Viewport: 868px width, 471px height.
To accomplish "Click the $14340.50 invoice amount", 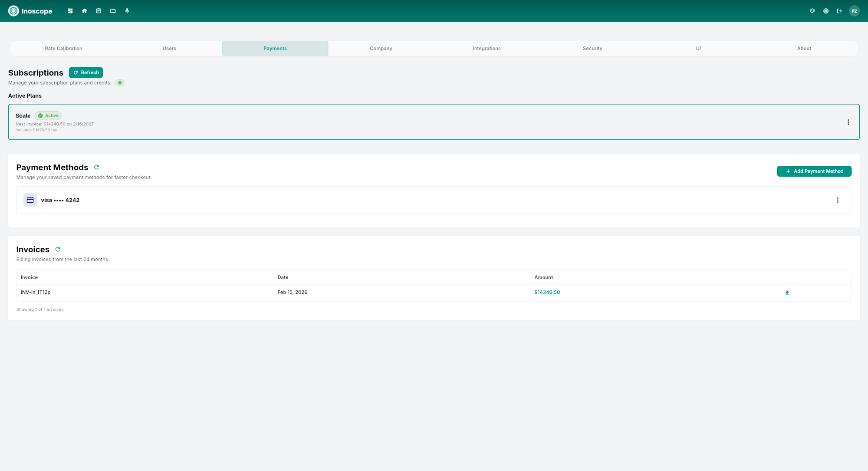I will (x=547, y=292).
